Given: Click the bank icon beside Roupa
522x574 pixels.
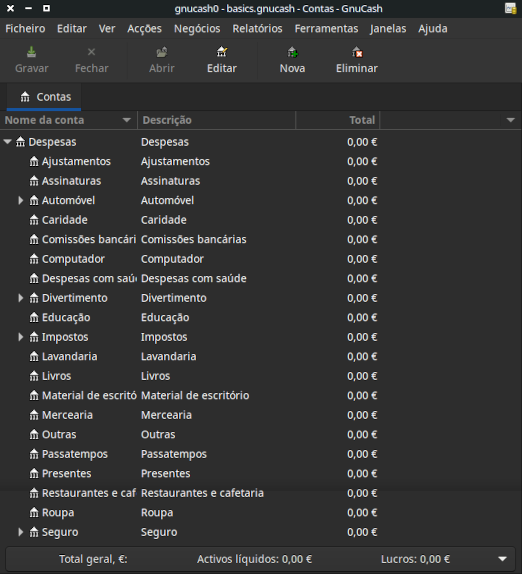Looking at the screenshot, I should (x=34, y=513).
